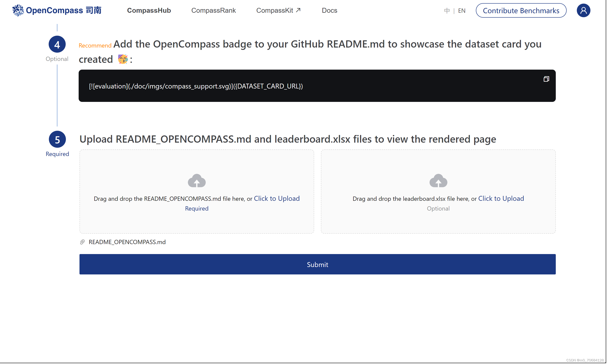Image resolution: width=607 pixels, height=364 pixels.
Task: Click the step 4 Optional circle indicator
Action: [x=57, y=44]
